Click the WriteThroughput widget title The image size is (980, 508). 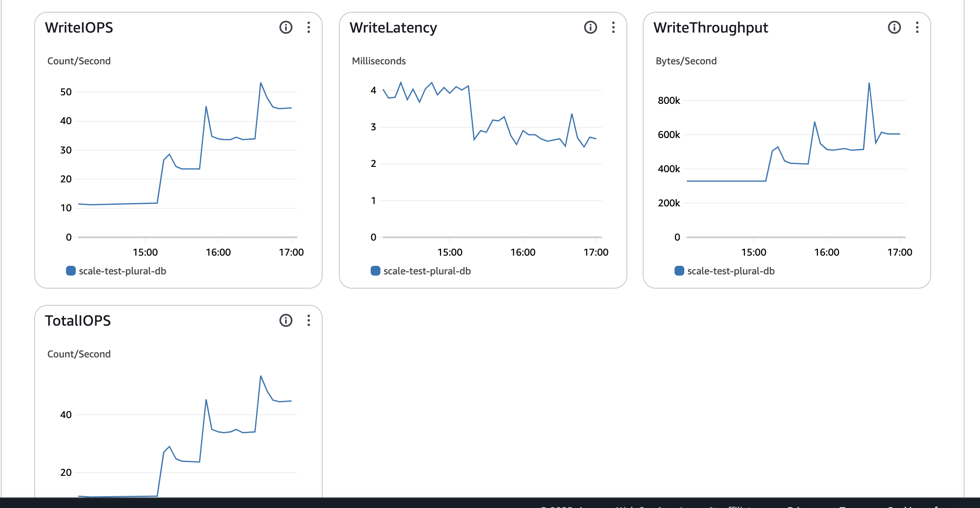711,28
